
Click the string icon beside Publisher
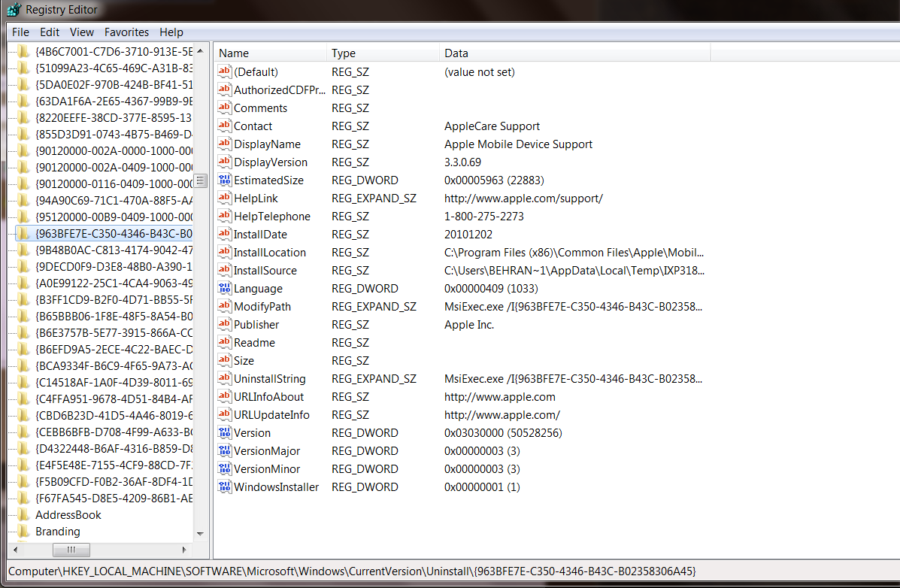coord(224,324)
